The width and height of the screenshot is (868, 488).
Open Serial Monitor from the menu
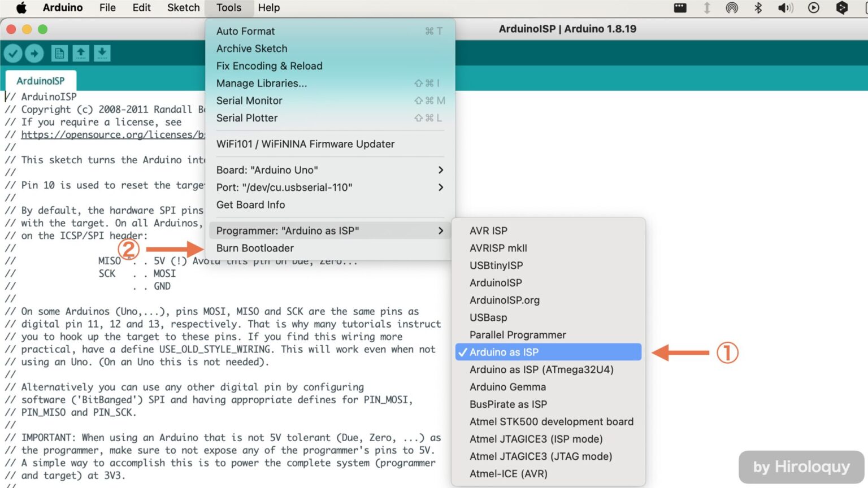tap(330, 101)
